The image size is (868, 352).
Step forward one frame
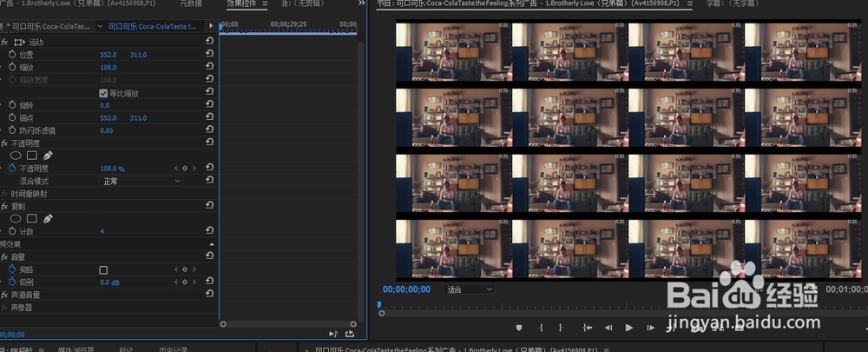pyautogui.click(x=650, y=328)
